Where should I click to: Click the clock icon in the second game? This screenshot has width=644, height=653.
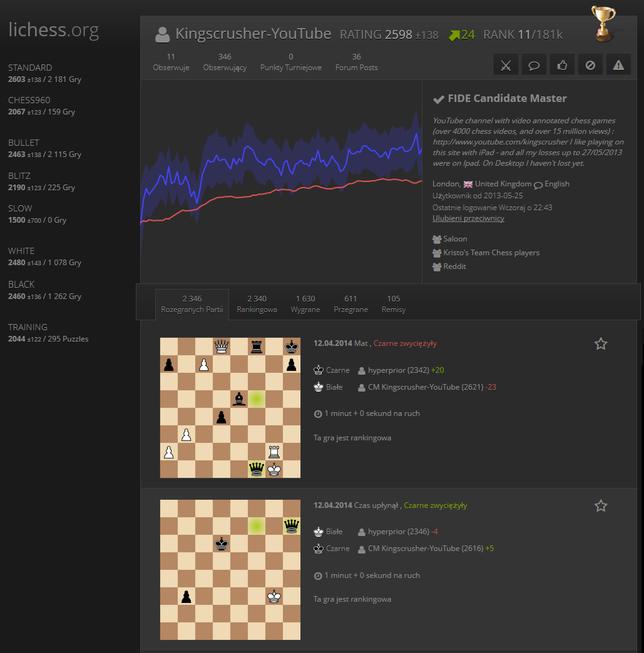(x=318, y=575)
